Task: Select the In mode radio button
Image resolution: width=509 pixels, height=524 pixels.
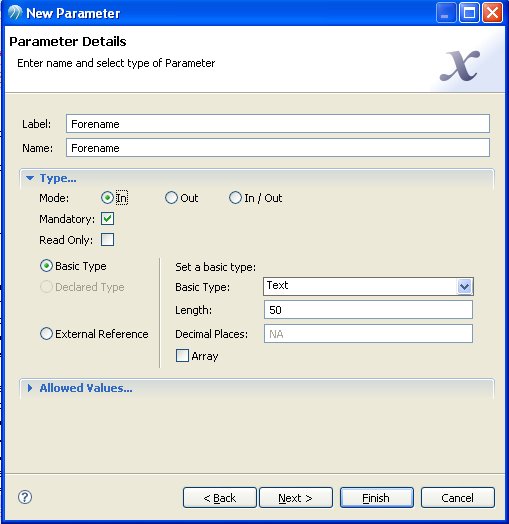Action: (x=107, y=198)
